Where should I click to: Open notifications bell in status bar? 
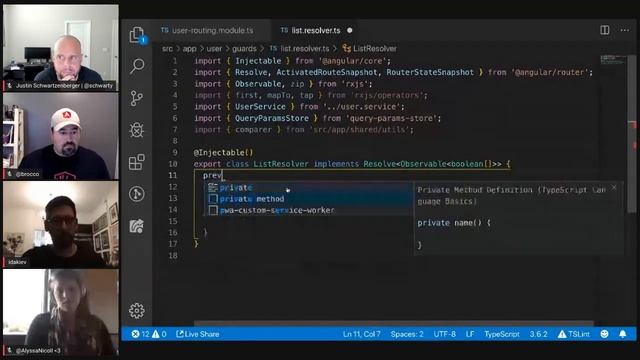[x=623, y=334]
